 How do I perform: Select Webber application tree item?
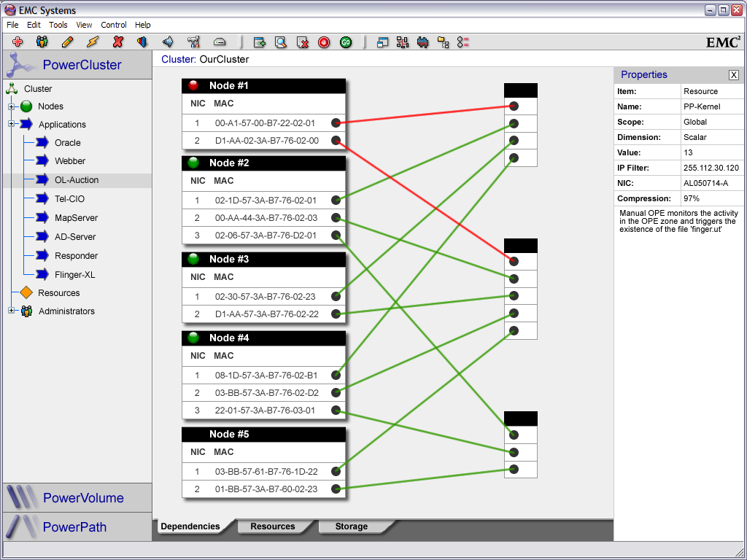click(x=70, y=161)
